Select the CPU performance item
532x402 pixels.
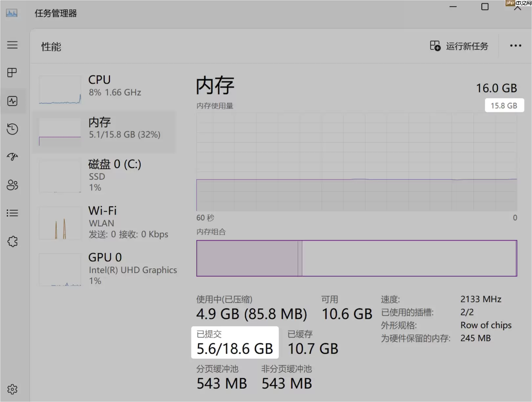pos(104,89)
